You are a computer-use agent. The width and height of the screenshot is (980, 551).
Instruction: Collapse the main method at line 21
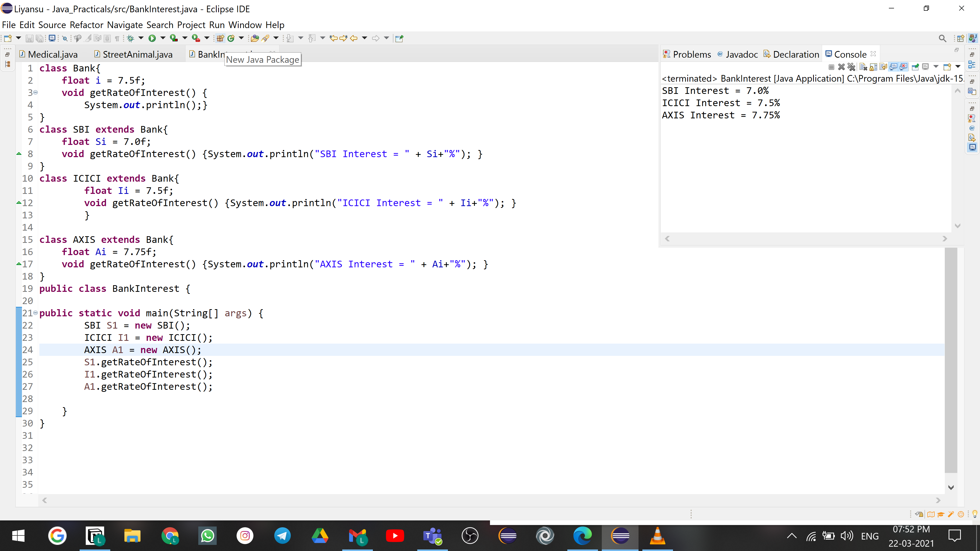click(35, 312)
